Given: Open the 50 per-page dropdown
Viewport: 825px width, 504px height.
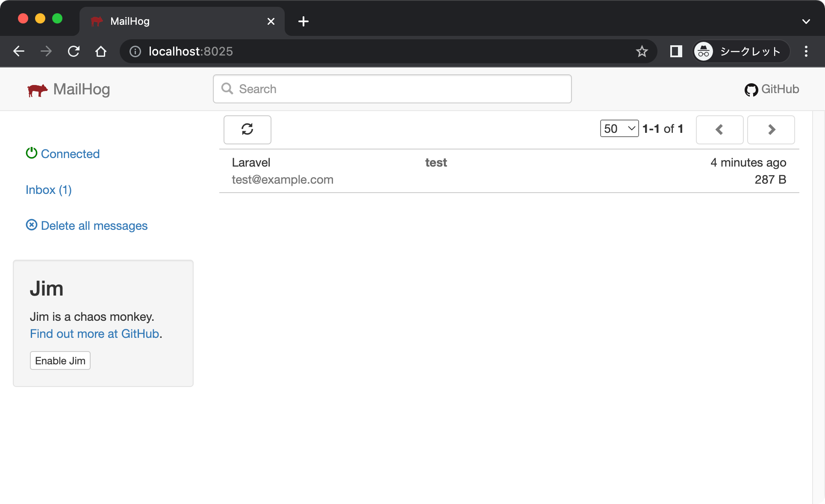Looking at the screenshot, I should [619, 129].
